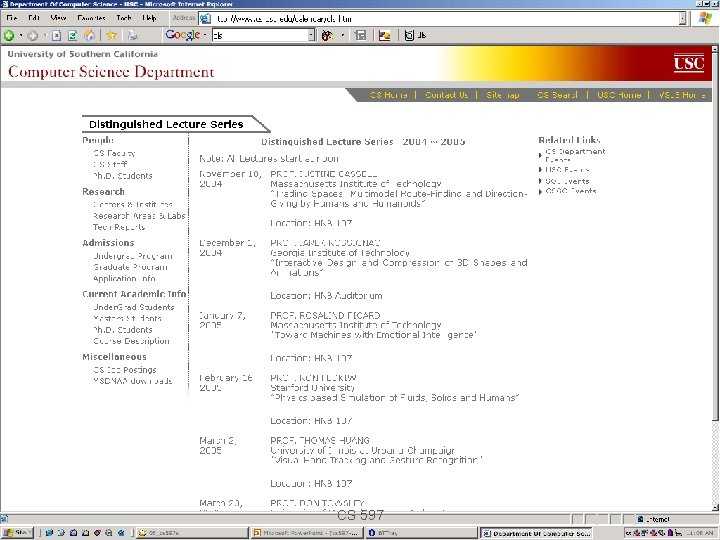Click 'Stanford University' text
Image resolution: width=720 pixels, height=540 pixels.
(x=312, y=388)
